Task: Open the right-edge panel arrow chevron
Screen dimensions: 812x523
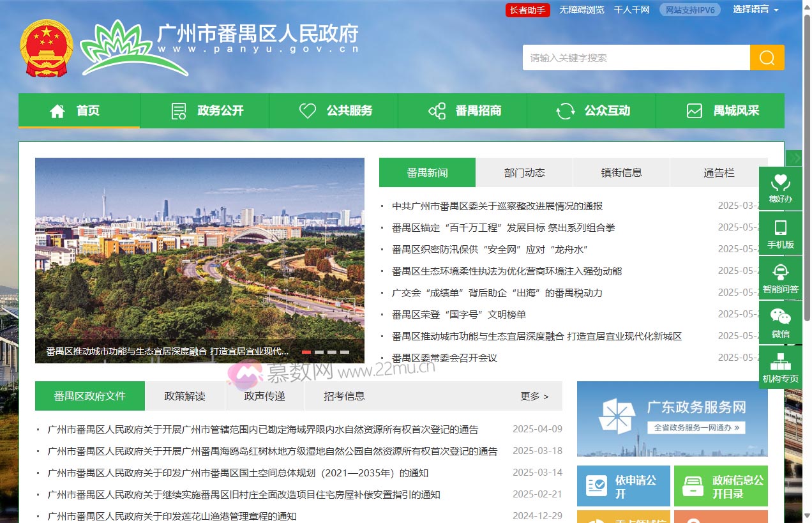Action: click(795, 158)
